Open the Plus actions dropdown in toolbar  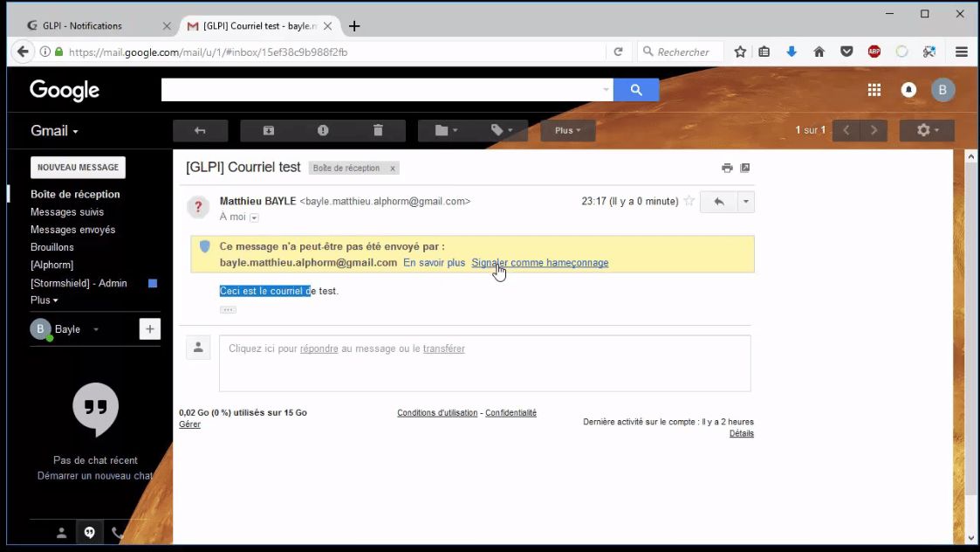click(567, 130)
